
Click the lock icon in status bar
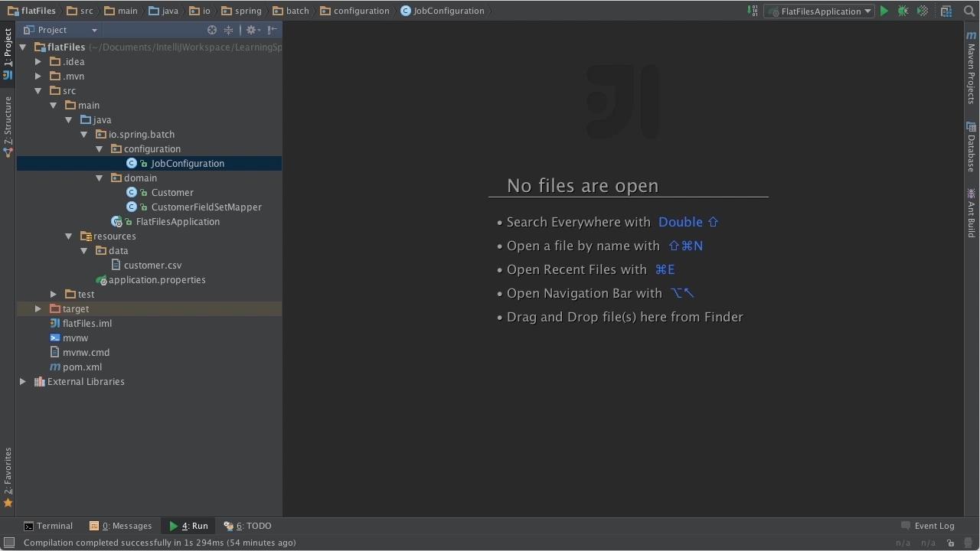tap(950, 543)
